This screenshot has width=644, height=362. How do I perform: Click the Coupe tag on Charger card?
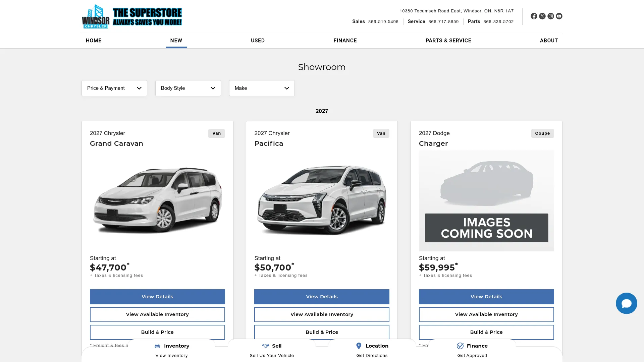pyautogui.click(x=542, y=133)
